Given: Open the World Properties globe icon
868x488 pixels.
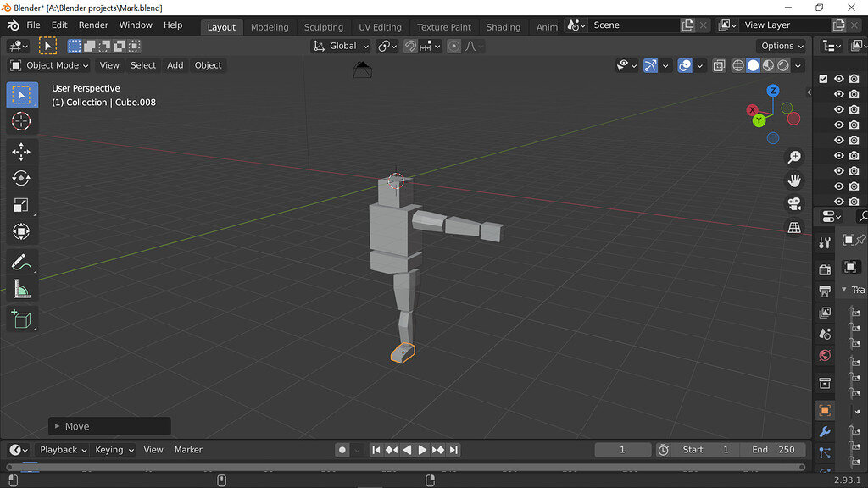Looking at the screenshot, I should click(824, 356).
